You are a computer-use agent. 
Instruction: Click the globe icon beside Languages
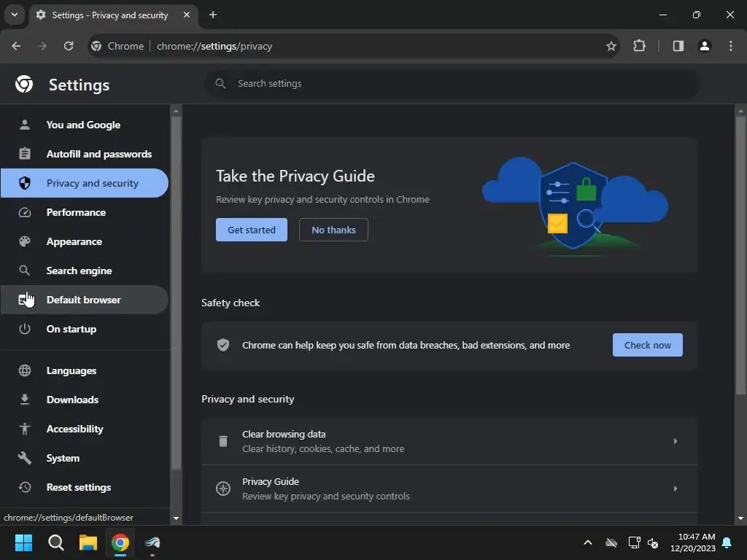(24, 370)
